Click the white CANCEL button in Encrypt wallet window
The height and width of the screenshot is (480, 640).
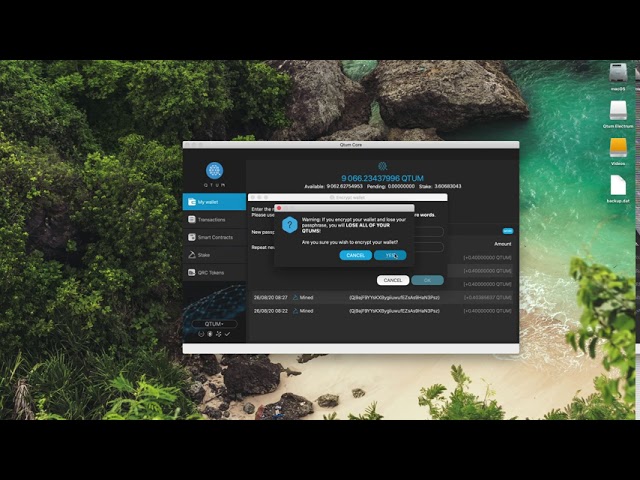(393, 280)
